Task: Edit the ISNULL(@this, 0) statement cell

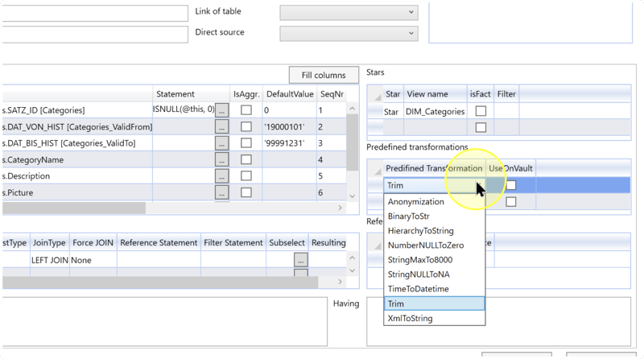Action: (x=184, y=109)
